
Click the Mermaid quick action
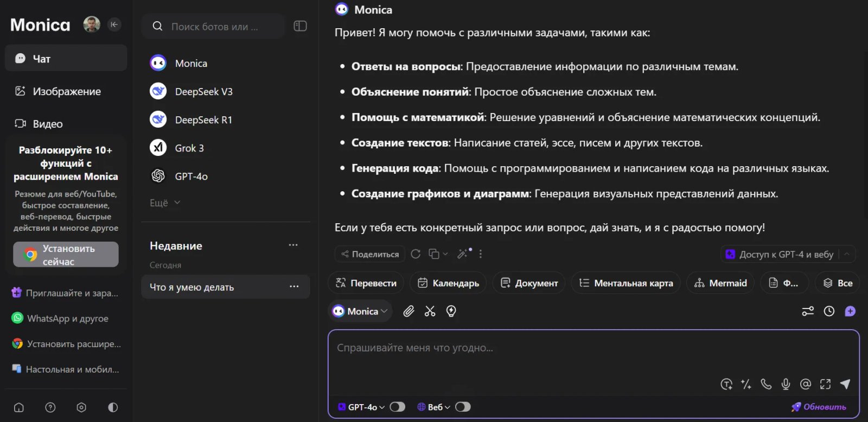point(720,283)
